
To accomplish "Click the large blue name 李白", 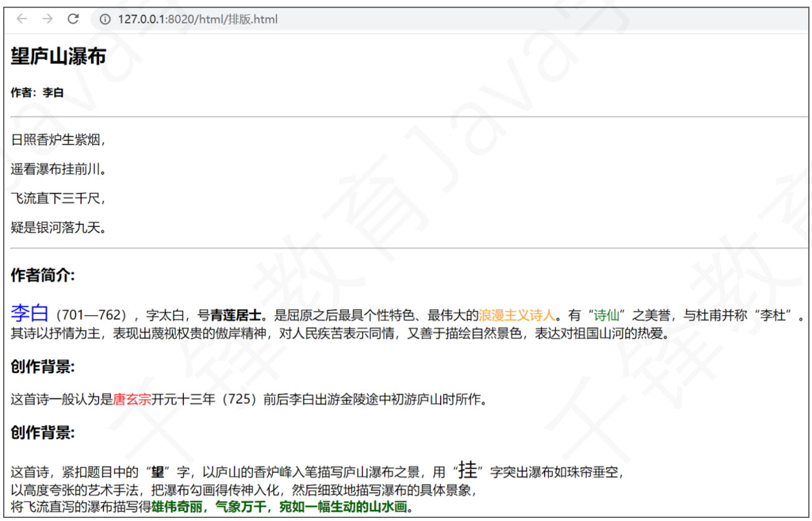I will [29, 312].
